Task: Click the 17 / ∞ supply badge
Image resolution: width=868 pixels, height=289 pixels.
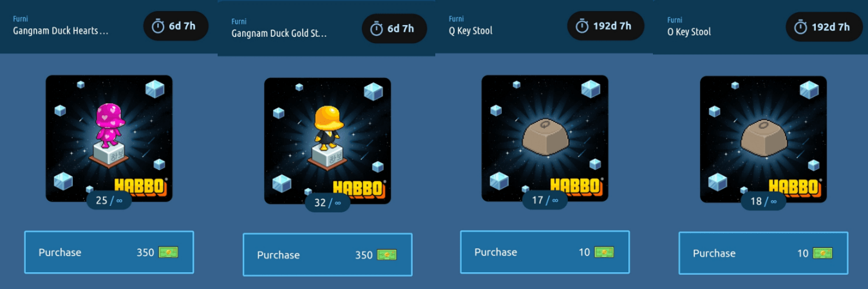Action: tap(545, 200)
